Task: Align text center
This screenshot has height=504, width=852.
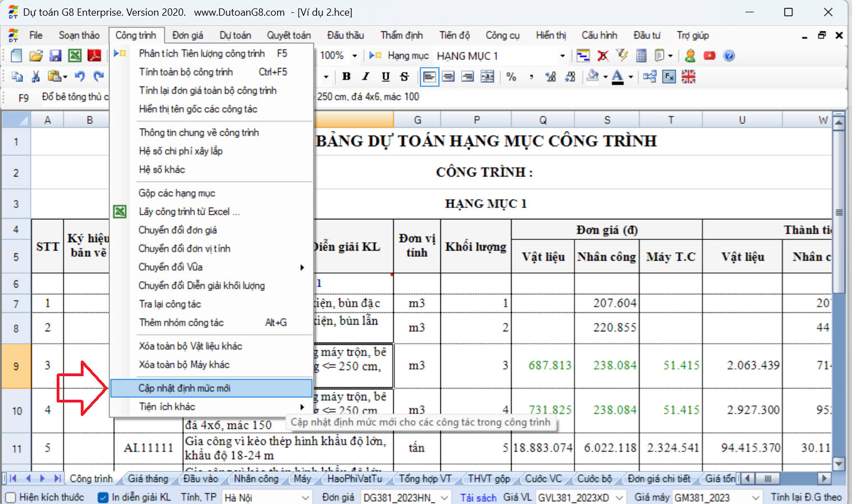Action: [x=448, y=76]
